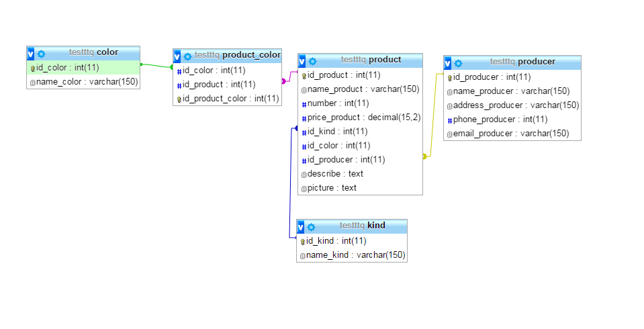Click the key icon beside id_producer
Screen dimensions: 644x329
(449, 77)
